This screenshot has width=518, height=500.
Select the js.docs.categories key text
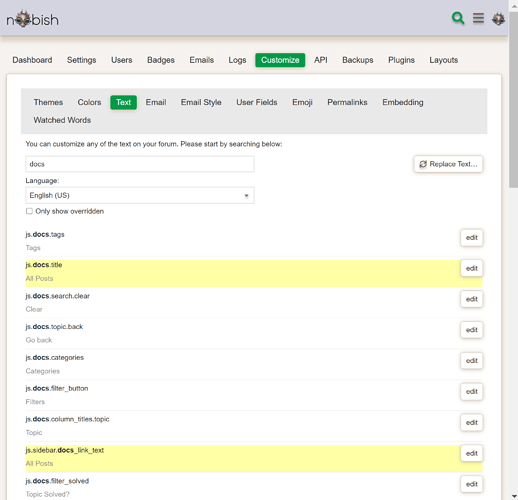(55, 358)
